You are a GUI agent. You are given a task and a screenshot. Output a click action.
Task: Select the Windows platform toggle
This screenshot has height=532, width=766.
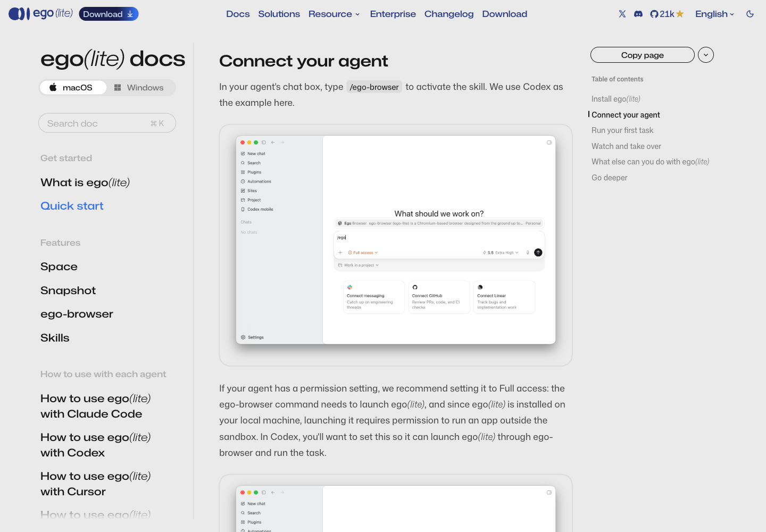[x=139, y=87]
